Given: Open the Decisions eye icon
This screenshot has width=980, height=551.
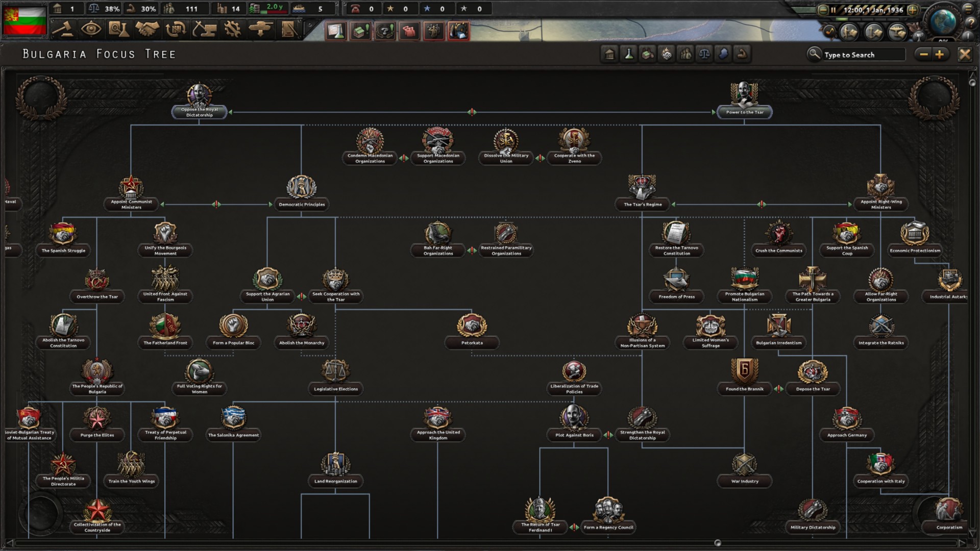Looking at the screenshot, I should pyautogui.click(x=91, y=30).
